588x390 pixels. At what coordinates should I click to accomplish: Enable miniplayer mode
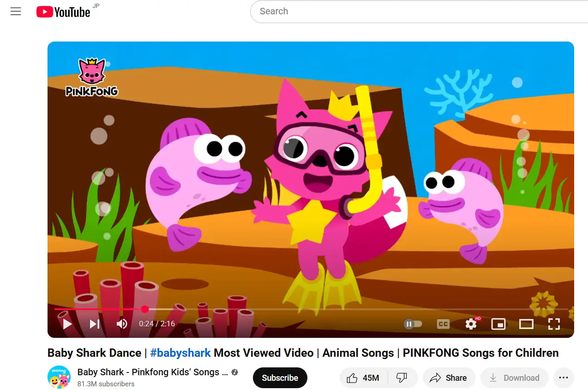click(x=498, y=324)
